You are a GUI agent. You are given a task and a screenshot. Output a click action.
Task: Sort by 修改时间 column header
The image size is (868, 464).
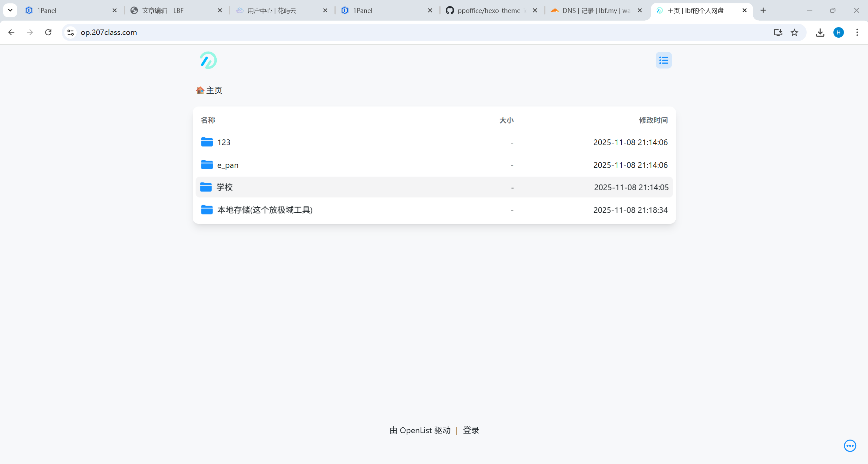(x=653, y=120)
